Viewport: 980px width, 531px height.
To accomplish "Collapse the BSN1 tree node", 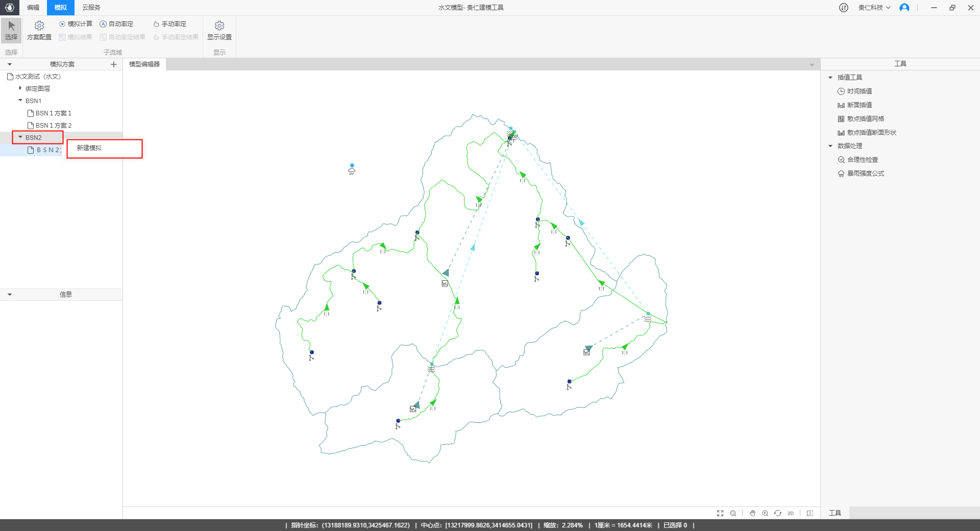I will click(20, 101).
